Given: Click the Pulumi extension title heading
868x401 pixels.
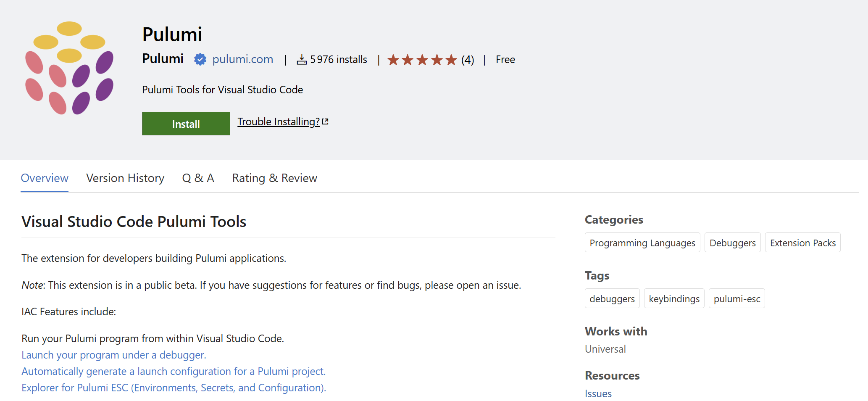Looking at the screenshot, I should coord(172,34).
